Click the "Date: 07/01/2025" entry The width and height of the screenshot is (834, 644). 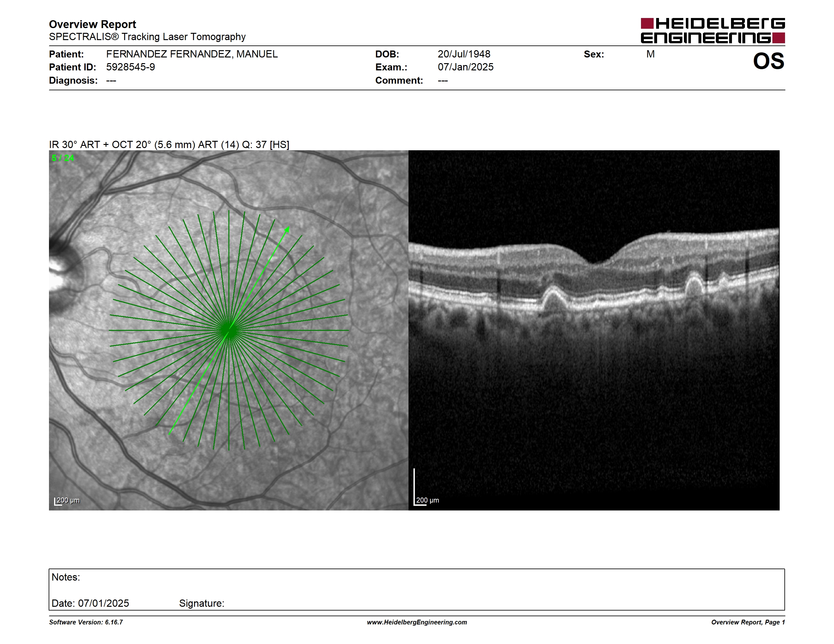90,603
